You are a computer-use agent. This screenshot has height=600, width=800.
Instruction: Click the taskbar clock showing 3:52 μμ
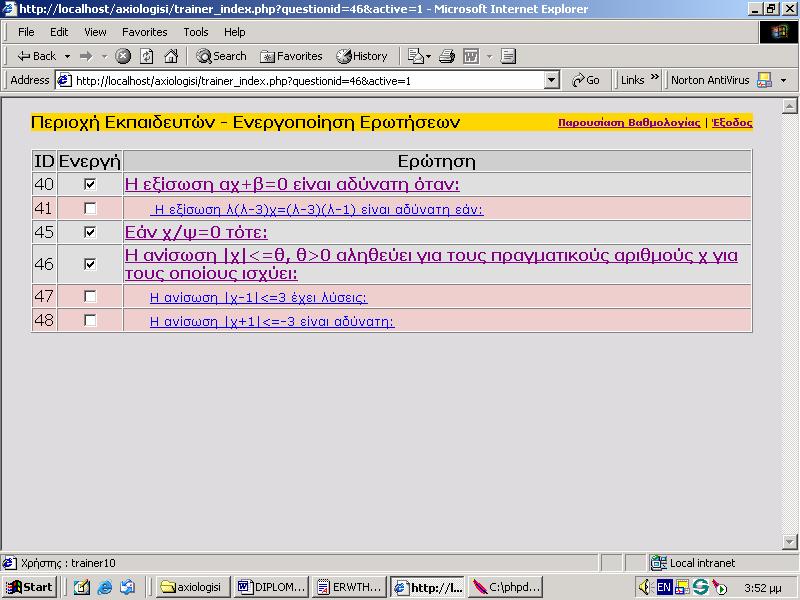click(763, 588)
